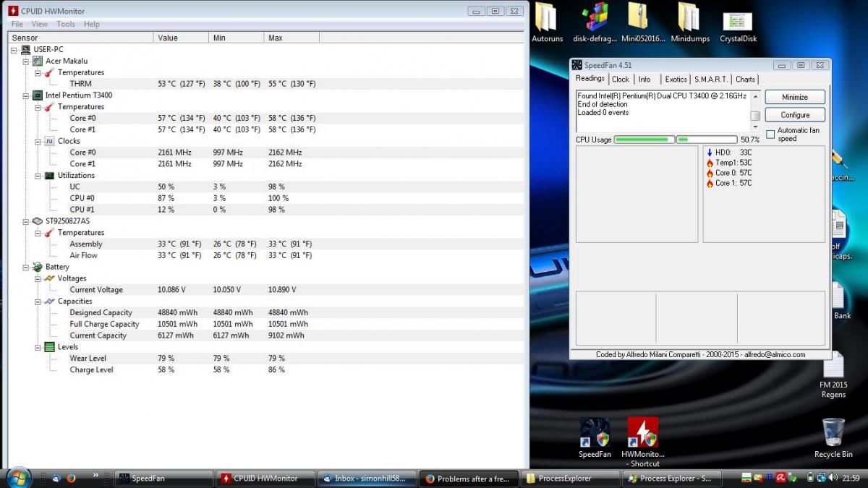Click the first CPU Usage bar in SpeedFan
868x488 pixels.
(x=644, y=140)
